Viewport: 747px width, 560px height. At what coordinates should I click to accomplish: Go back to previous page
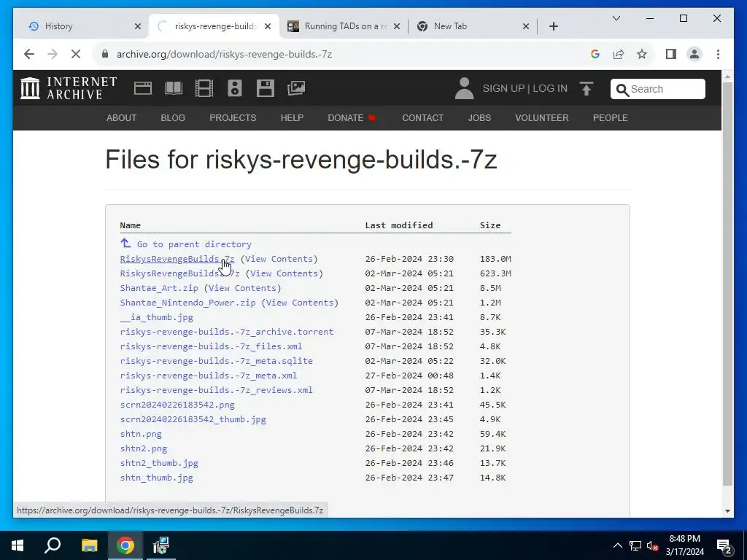pyautogui.click(x=29, y=54)
